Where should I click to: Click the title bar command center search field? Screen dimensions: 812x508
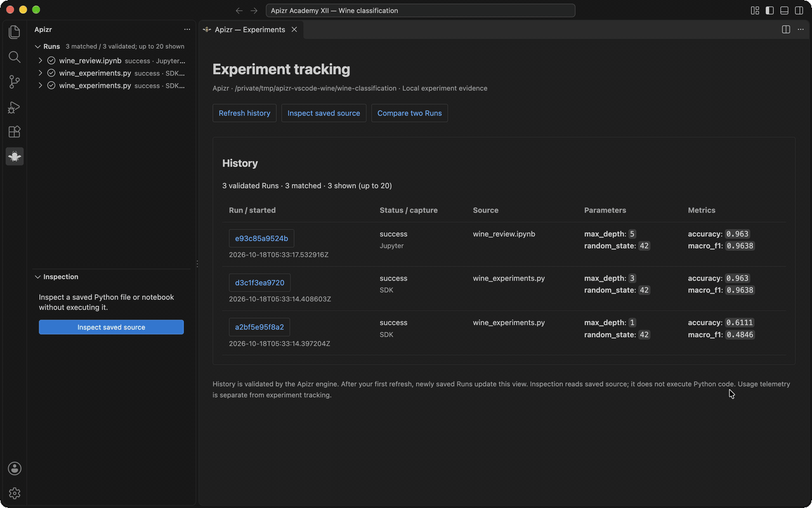[x=420, y=11]
